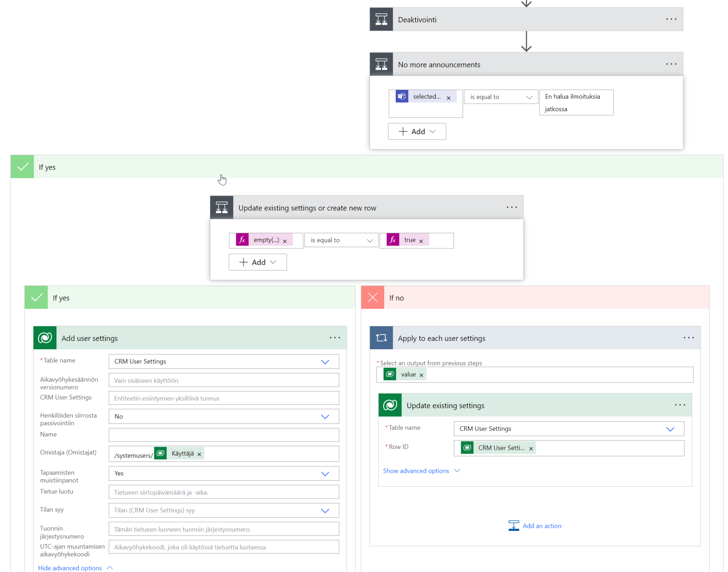The height and width of the screenshot is (572, 728).
Task: Open the No more announcements ellipsis menu
Action: tap(671, 64)
